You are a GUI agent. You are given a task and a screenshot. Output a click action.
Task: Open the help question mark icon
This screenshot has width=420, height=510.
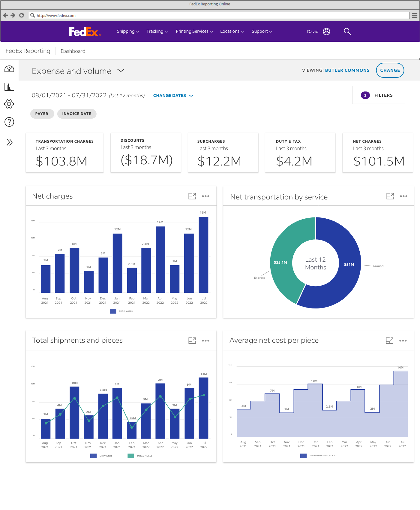click(9, 122)
